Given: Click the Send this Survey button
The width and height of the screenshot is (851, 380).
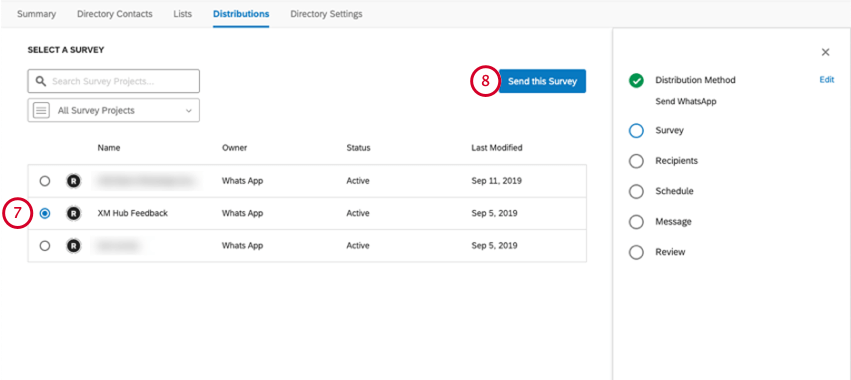Looking at the screenshot, I should pos(542,81).
